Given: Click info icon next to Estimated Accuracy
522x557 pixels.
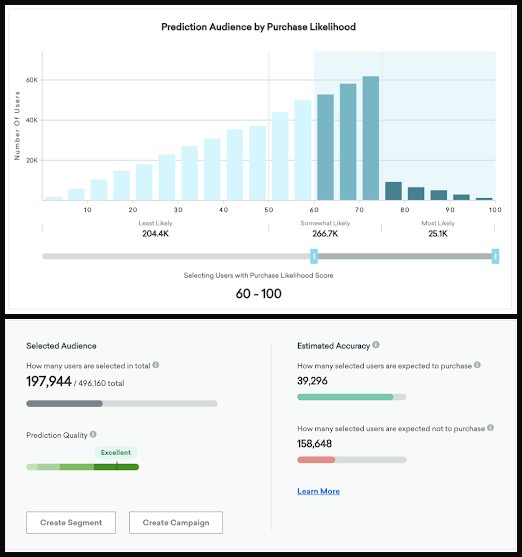Looking at the screenshot, I should 376,345.
